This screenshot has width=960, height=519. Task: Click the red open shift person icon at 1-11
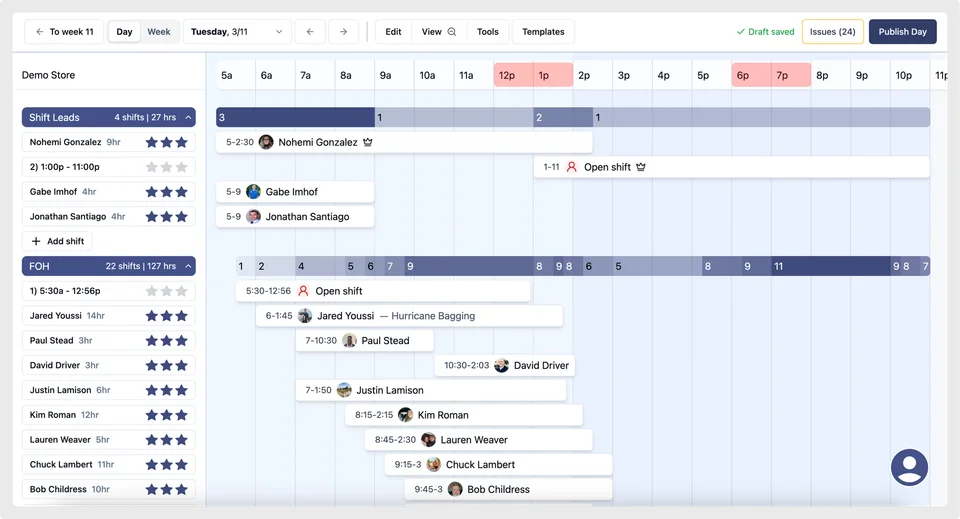click(572, 167)
